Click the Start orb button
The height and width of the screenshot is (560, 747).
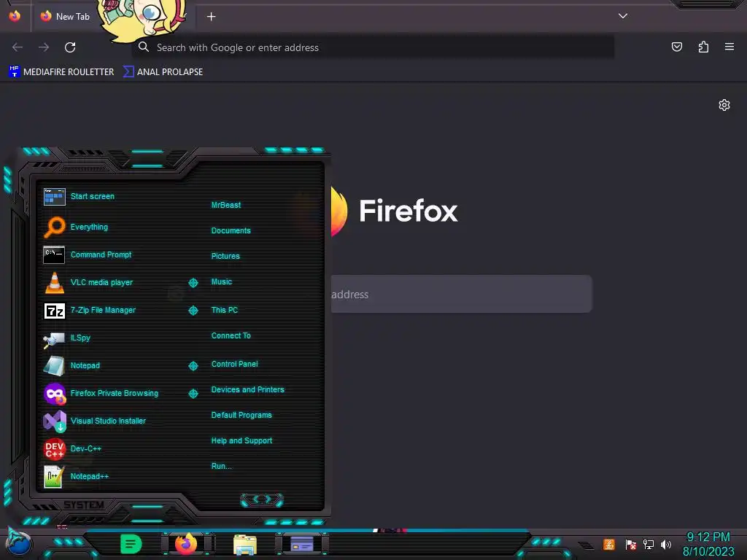click(19, 543)
